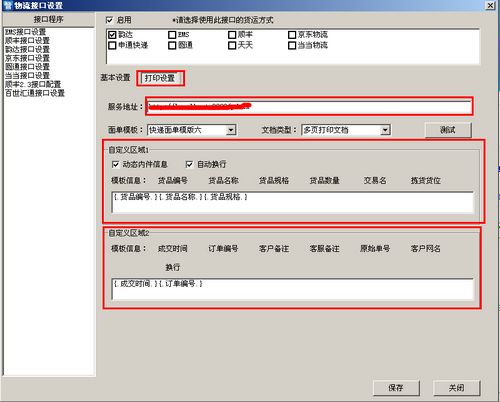500x402 pixels.
Task: Insert 货品数量 template field in area 1
Action: pyautogui.click(x=324, y=181)
